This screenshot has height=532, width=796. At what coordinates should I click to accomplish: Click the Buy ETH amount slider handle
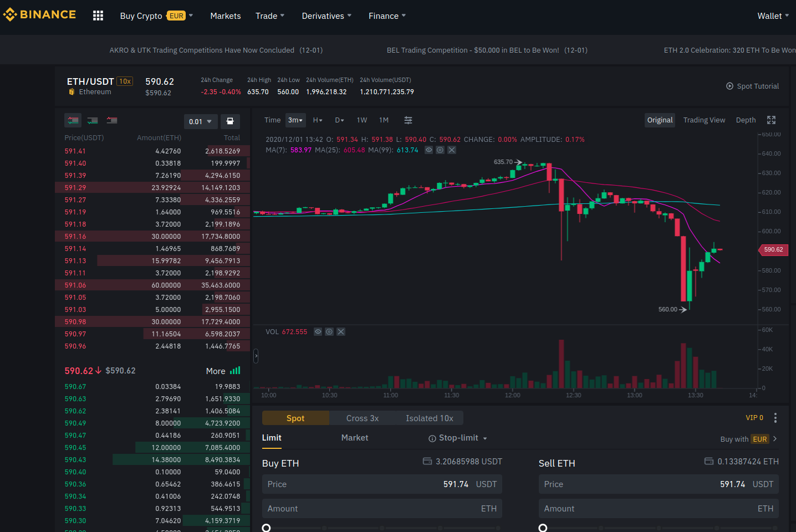[266, 528]
